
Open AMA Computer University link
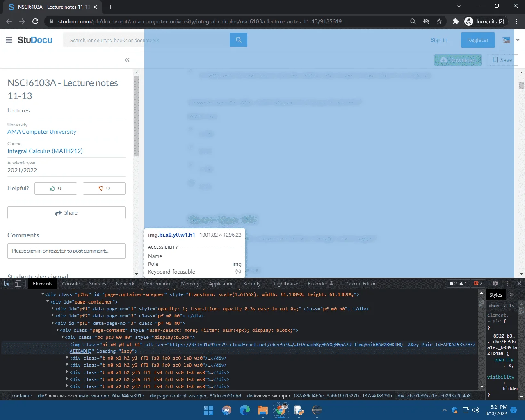tap(42, 132)
